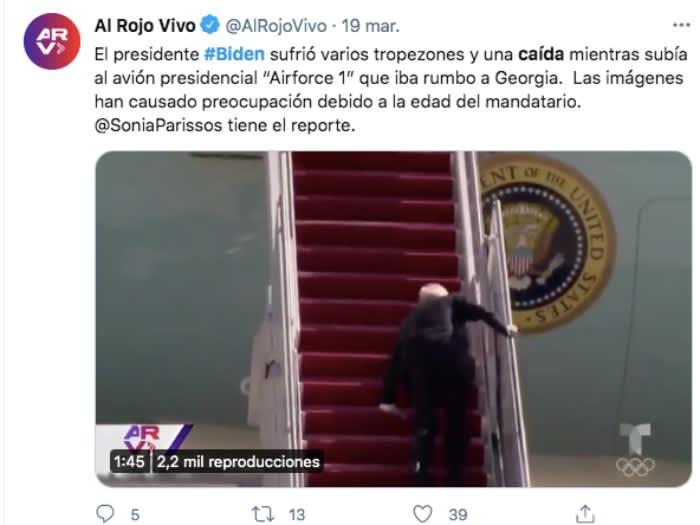Open the @AlRojoVivo handle

[276, 26]
